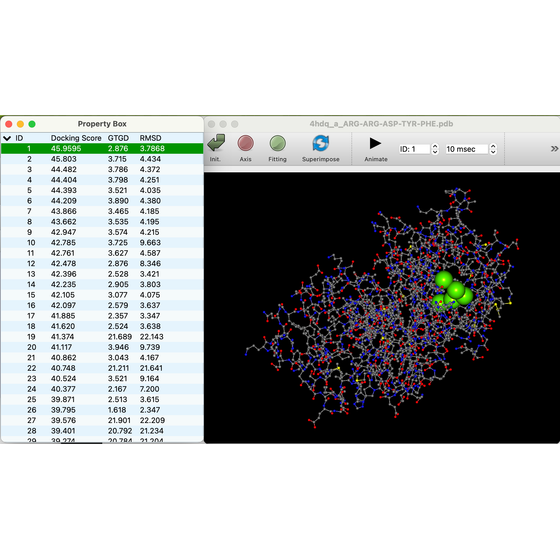The width and height of the screenshot is (560, 560).
Task: Select row with docking score 44.209
Action: [102, 201]
